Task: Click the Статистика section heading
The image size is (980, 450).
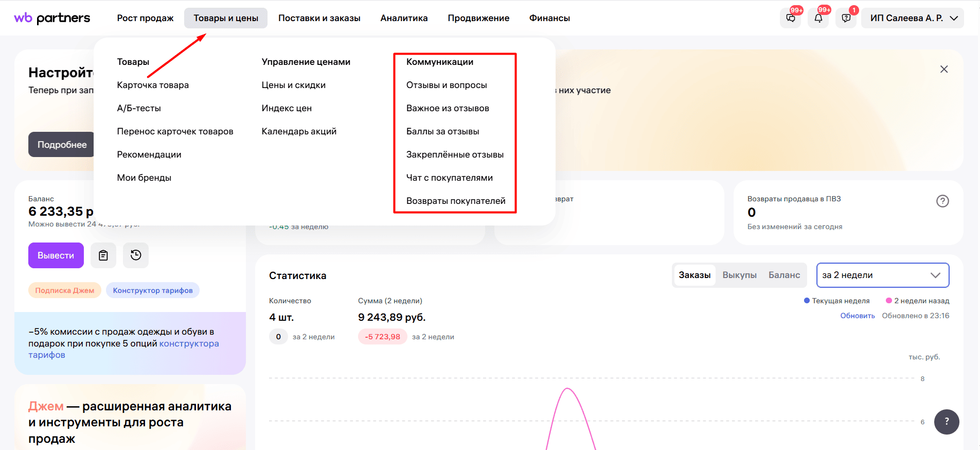Action: pyautogui.click(x=297, y=275)
